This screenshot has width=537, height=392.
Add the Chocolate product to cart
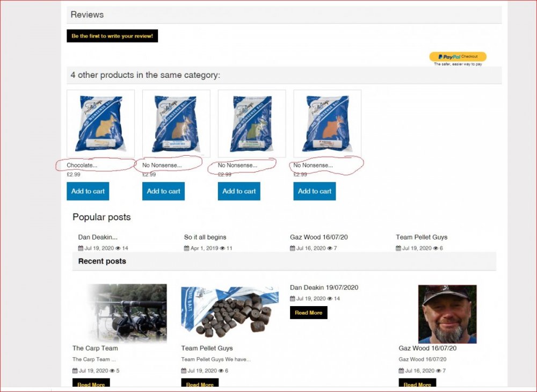(88, 191)
